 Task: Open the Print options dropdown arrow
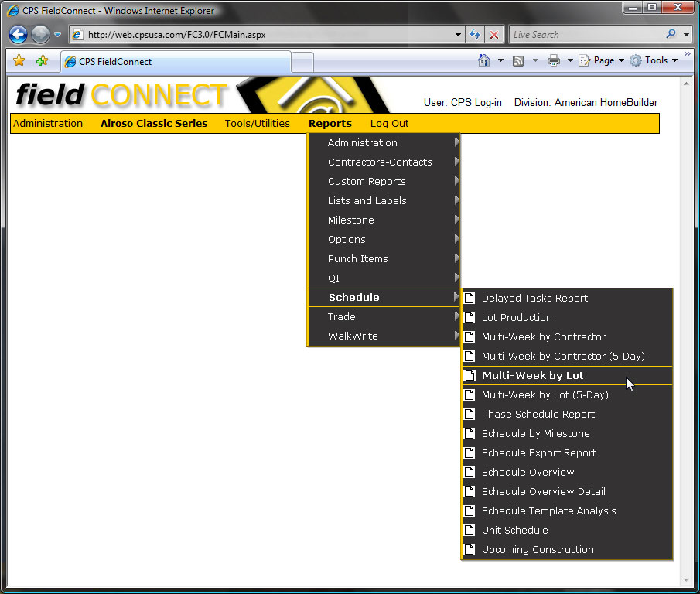point(570,60)
